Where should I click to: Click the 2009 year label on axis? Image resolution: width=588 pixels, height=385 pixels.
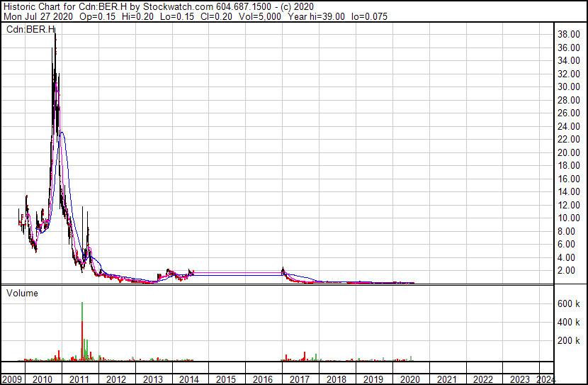point(12,379)
